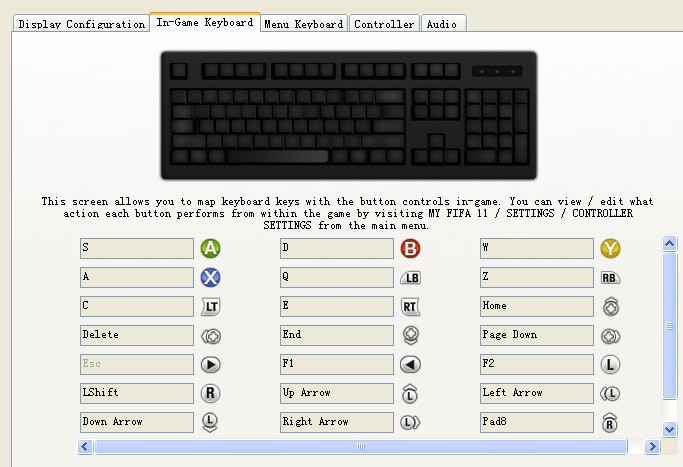Click the key field containing S

click(137, 249)
